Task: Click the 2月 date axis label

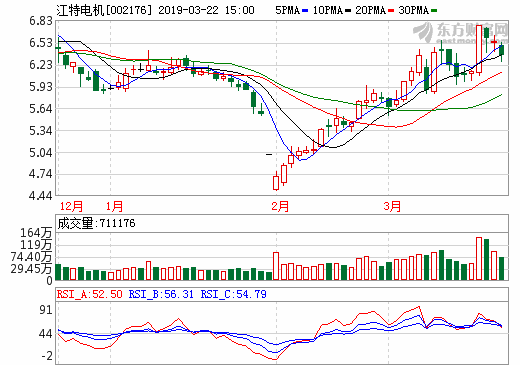Action: coord(280,206)
